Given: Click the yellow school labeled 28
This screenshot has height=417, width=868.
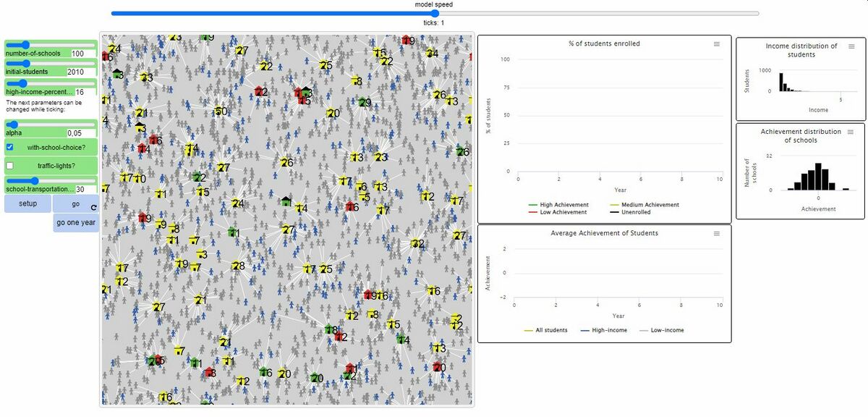Looking at the screenshot, I should [x=235, y=266].
